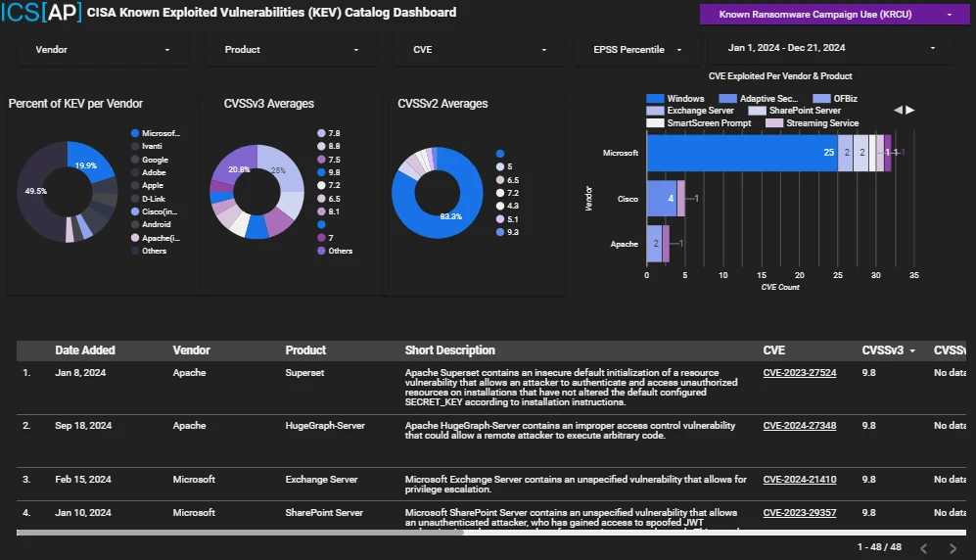Sort table by Date Added header

click(x=84, y=350)
